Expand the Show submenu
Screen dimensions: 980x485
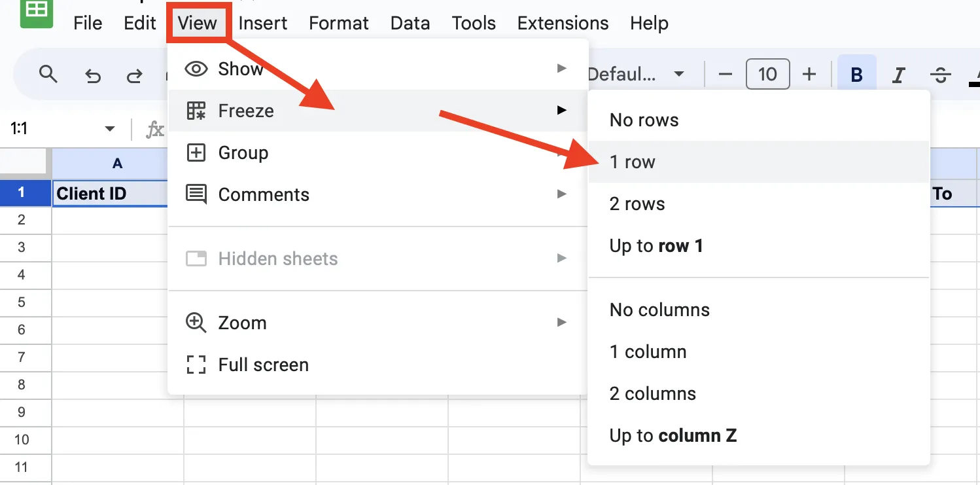378,69
